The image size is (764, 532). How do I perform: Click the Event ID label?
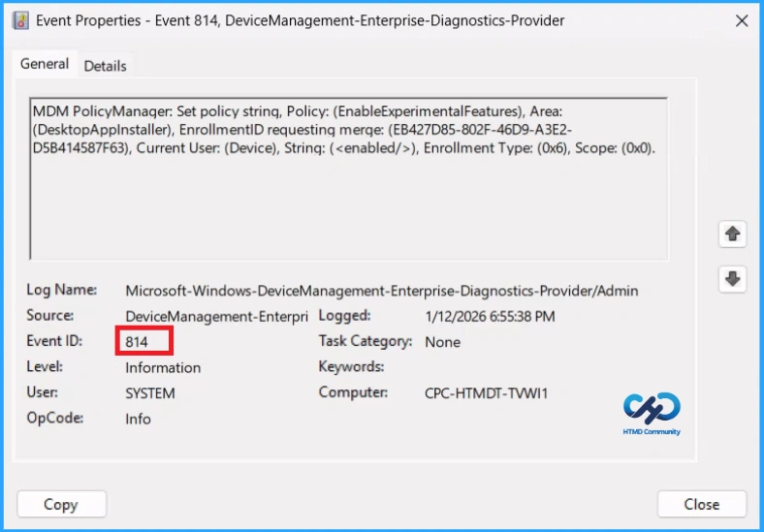[54, 340]
